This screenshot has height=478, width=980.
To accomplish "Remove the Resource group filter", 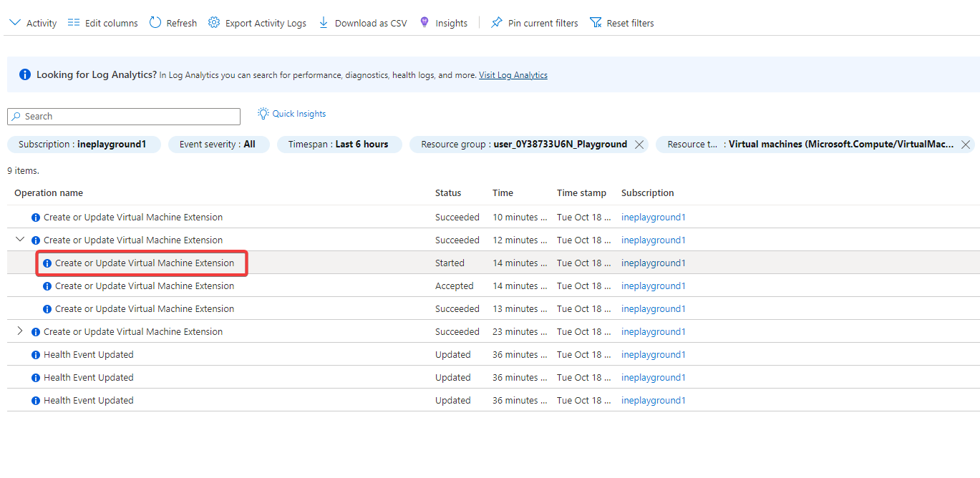I will pyautogui.click(x=639, y=145).
